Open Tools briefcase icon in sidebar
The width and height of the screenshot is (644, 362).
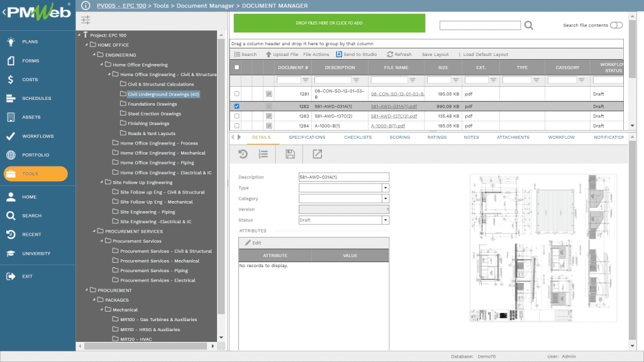(11, 173)
